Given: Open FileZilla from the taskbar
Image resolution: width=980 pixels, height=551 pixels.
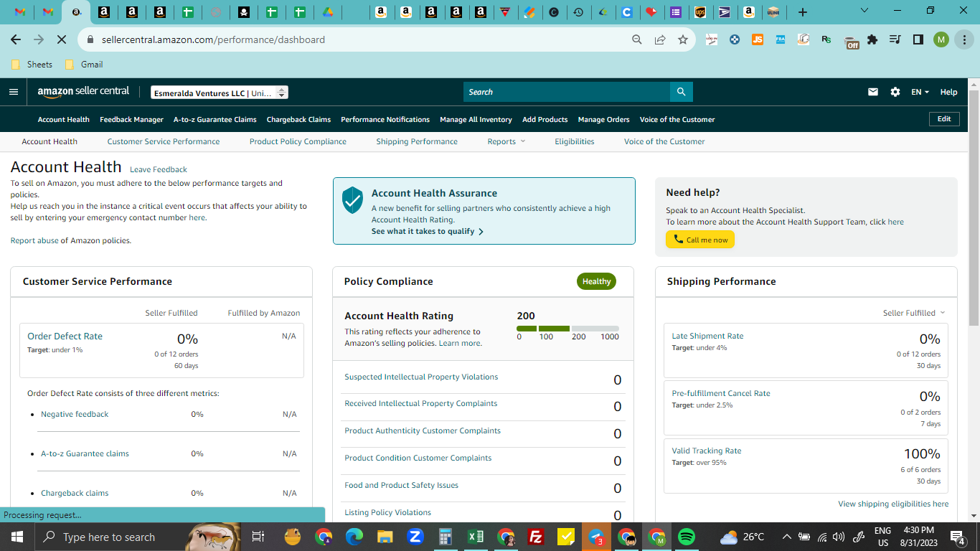Looking at the screenshot, I should [535, 537].
